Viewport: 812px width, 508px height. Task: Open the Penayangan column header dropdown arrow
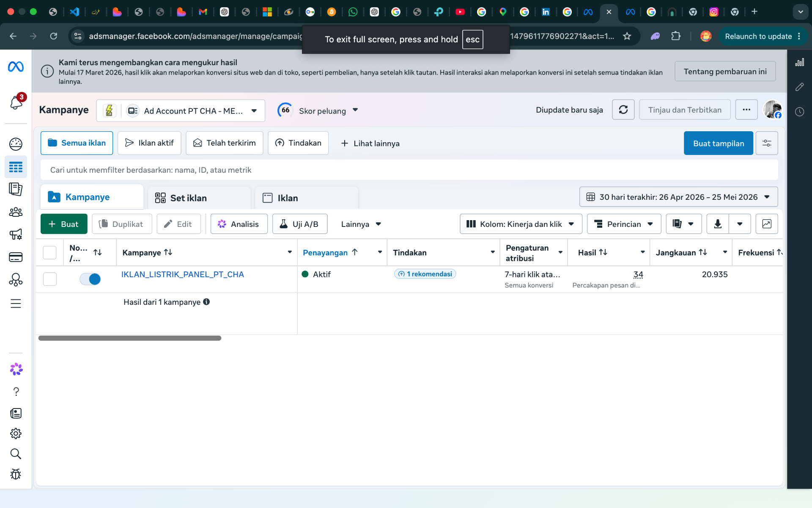pyautogui.click(x=380, y=252)
